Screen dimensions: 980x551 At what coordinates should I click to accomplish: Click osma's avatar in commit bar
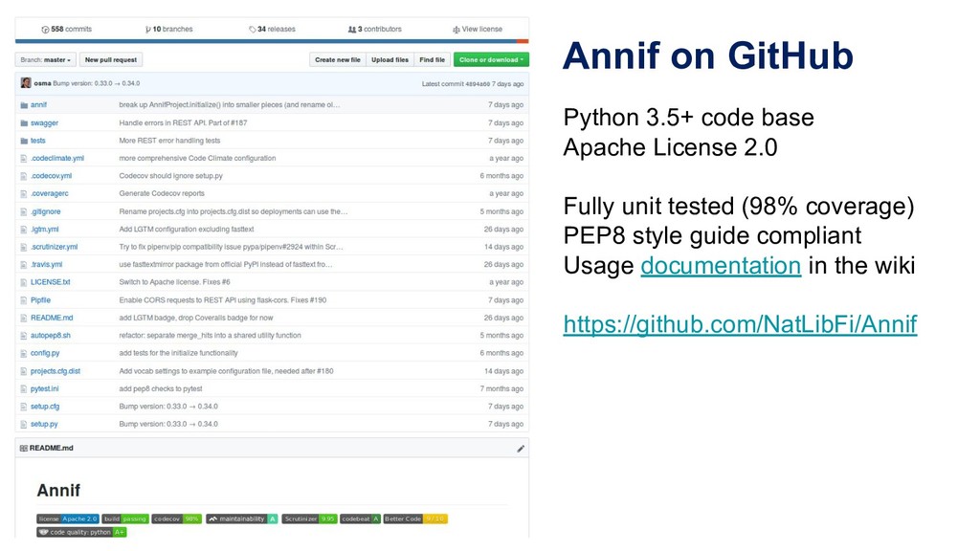[26, 83]
